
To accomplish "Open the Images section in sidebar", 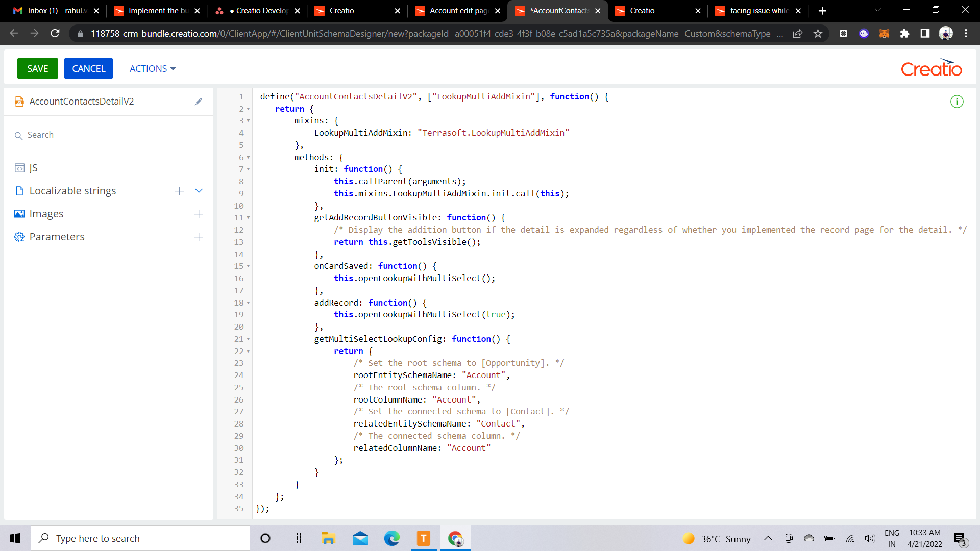I will coord(46,214).
